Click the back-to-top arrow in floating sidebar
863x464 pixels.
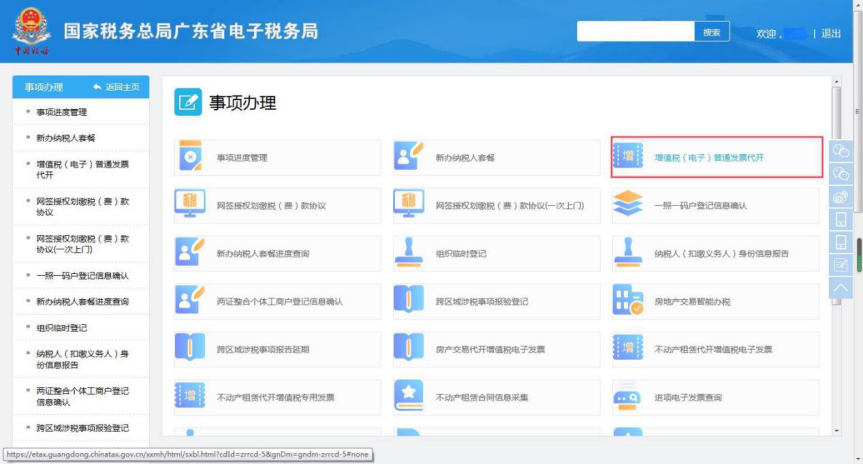840,288
